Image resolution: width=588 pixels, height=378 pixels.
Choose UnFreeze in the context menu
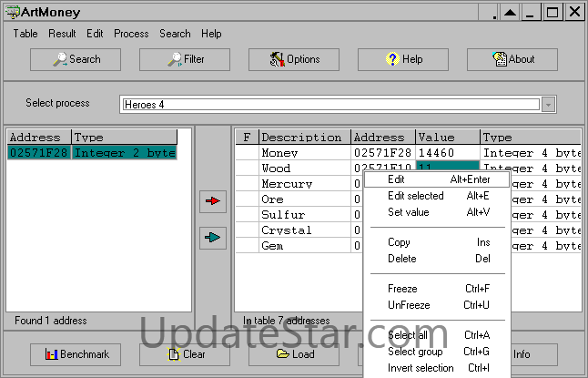pos(437,305)
